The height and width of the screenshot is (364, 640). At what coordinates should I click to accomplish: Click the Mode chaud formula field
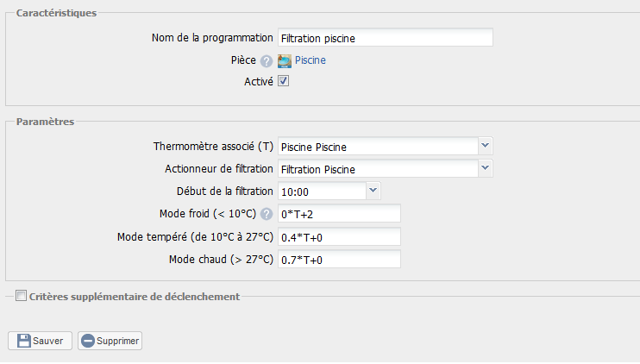click(x=339, y=259)
